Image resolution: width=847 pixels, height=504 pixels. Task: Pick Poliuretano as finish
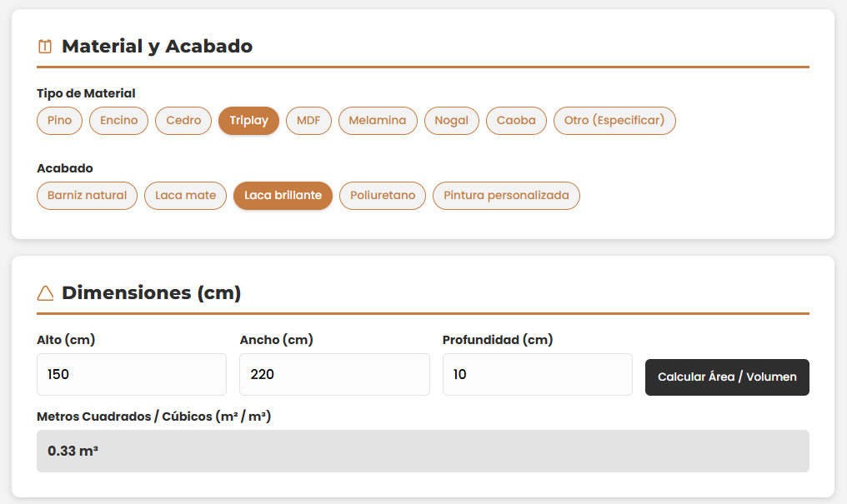click(x=383, y=196)
